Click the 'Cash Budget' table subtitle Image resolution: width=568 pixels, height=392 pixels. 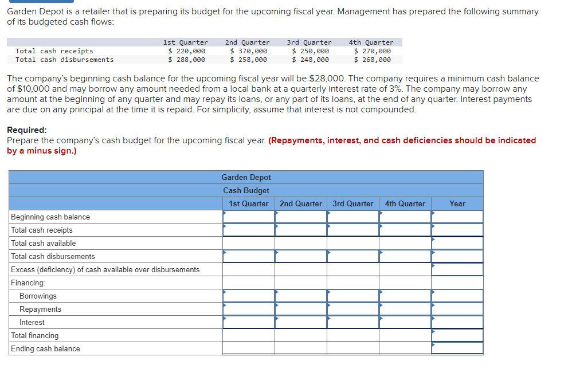[246, 190]
